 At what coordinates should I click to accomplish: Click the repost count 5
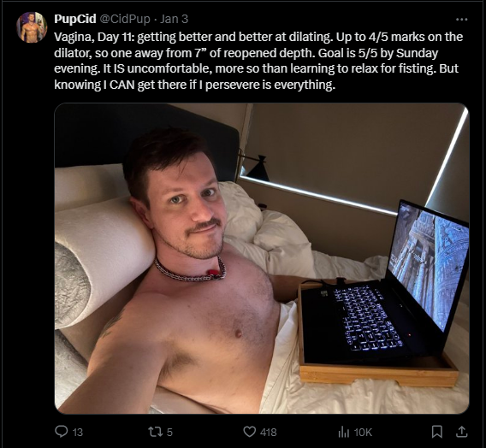pos(169,432)
